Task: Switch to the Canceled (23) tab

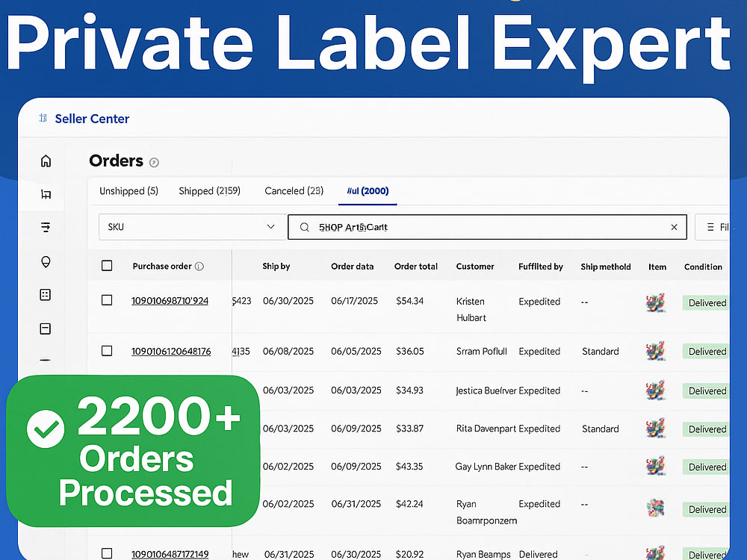Action: pyautogui.click(x=294, y=191)
